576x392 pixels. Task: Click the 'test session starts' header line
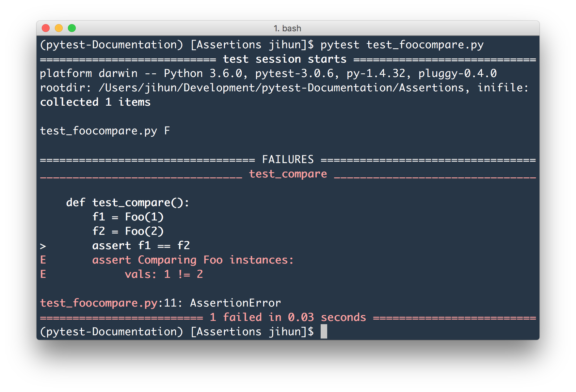click(284, 59)
